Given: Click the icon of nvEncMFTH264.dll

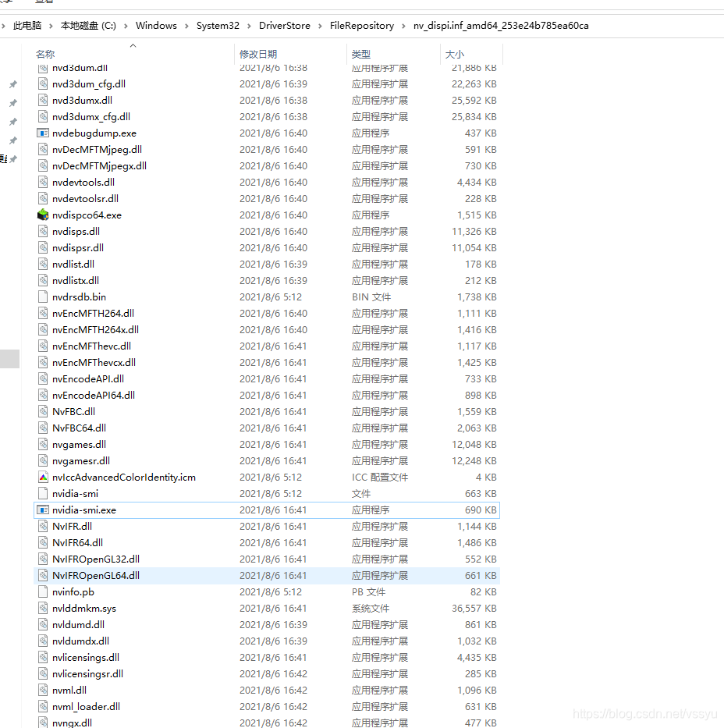Looking at the screenshot, I should (x=43, y=314).
